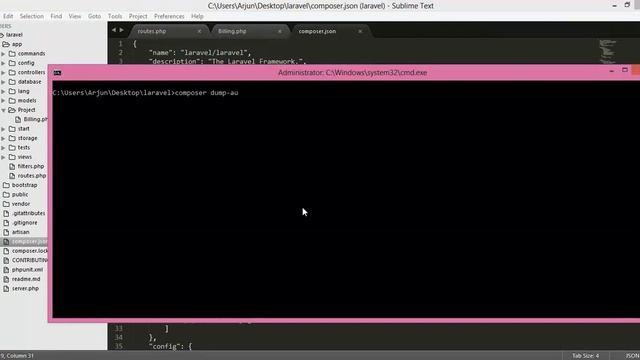Click the artisan file icon

(x=6, y=232)
